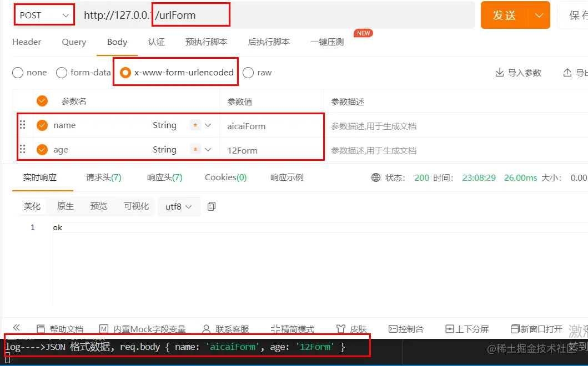Select the 原生 view mode
588x366 pixels.
coord(66,206)
